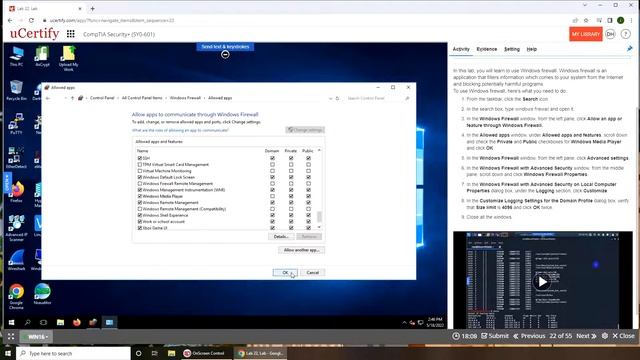Toggle lab fullscreen icon in bottom bar
This screenshot has height=360, width=640.
point(11,336)
